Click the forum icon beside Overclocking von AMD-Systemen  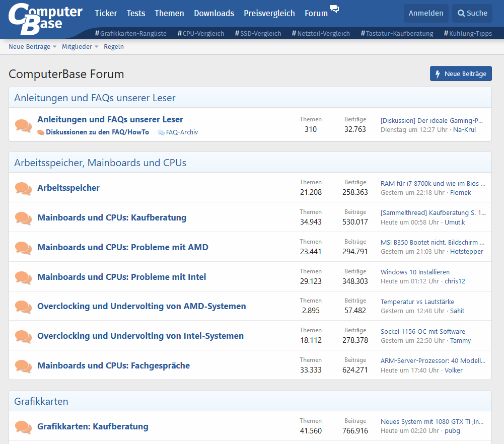24,307
